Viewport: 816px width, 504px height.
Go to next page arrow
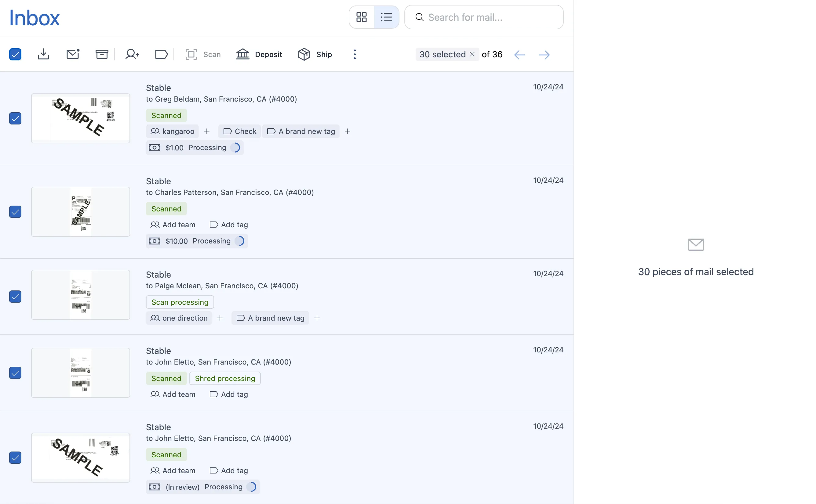click(544, 55)
